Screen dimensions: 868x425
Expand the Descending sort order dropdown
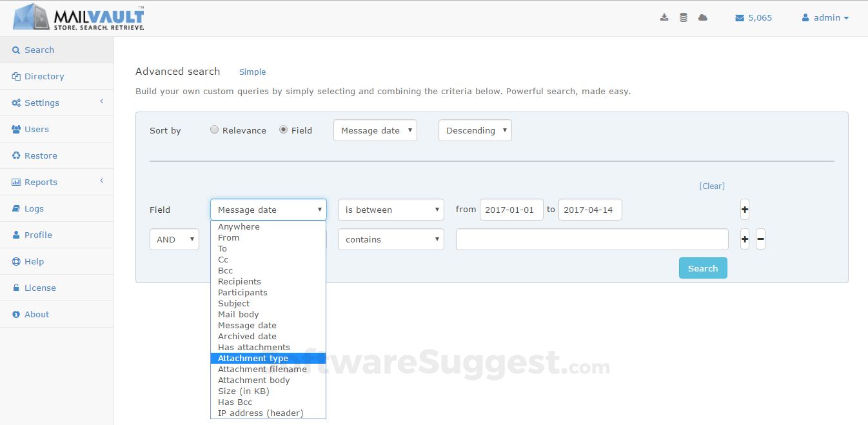coord(475,130)
